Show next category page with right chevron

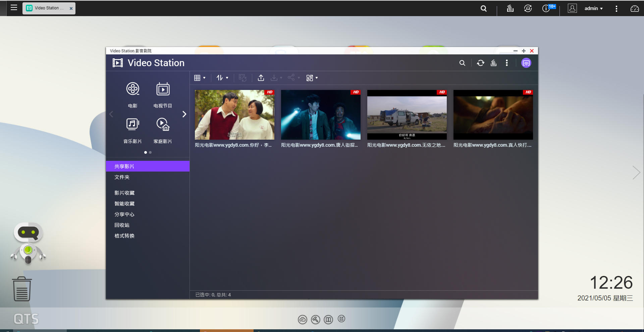click(184, 114)
